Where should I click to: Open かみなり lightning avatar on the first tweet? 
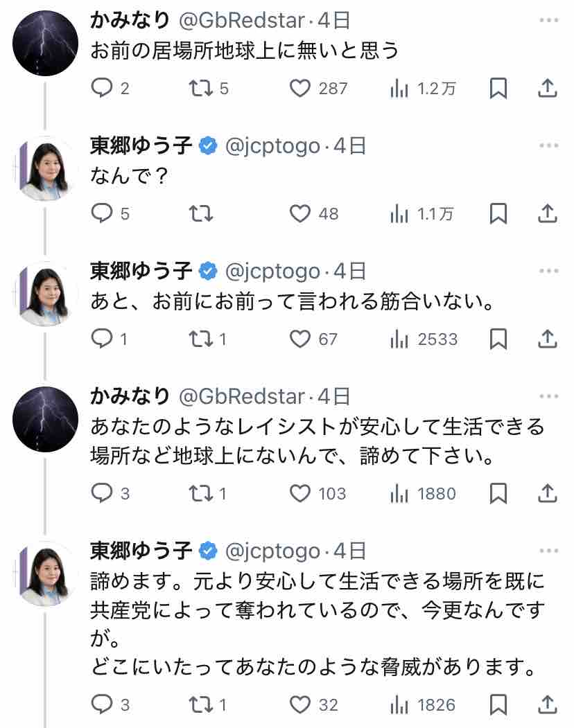[x=46, y=43]
